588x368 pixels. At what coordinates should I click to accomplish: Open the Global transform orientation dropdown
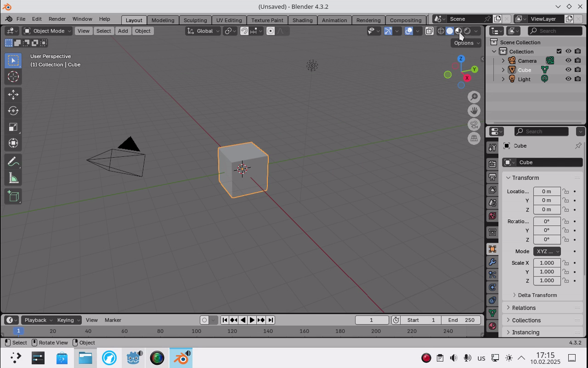(x=203, y=31)
